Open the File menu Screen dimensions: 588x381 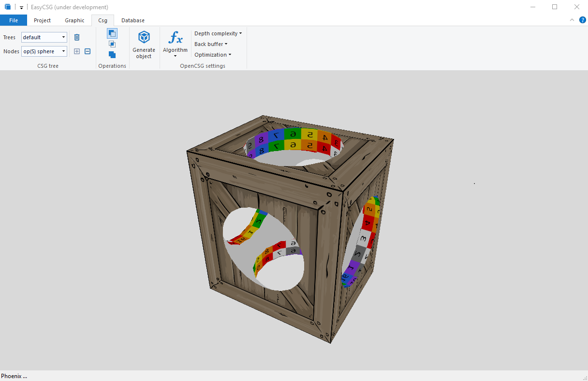click(14, 20)
